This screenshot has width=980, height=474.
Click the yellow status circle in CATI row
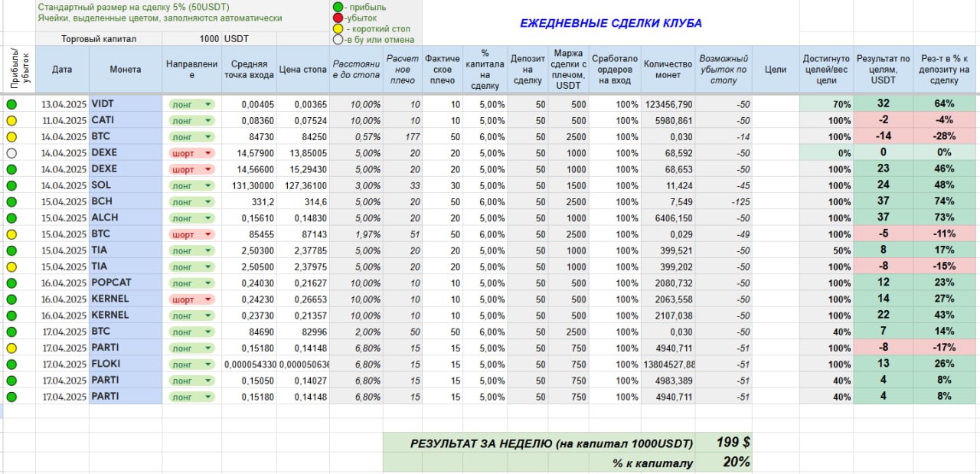point(11,120)
